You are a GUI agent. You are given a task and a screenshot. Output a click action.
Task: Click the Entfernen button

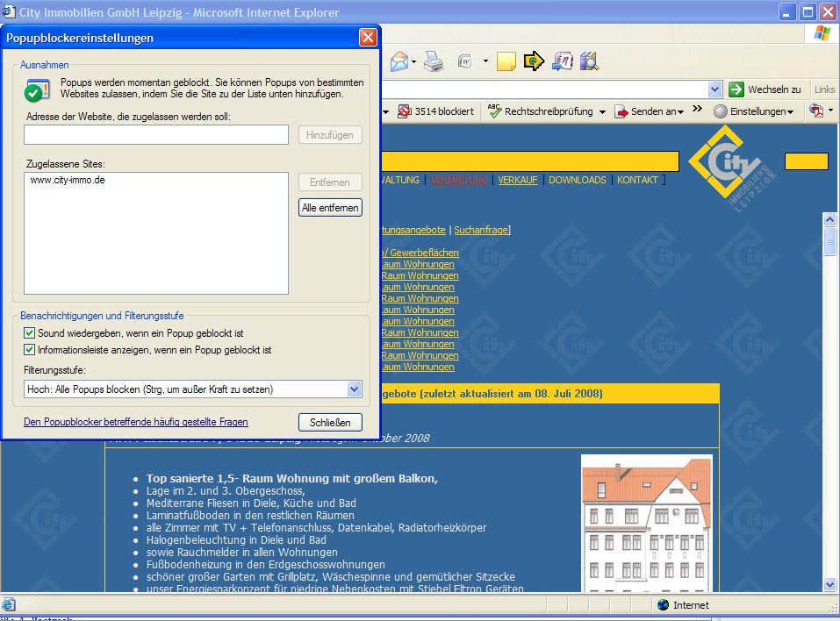(330, 182)
